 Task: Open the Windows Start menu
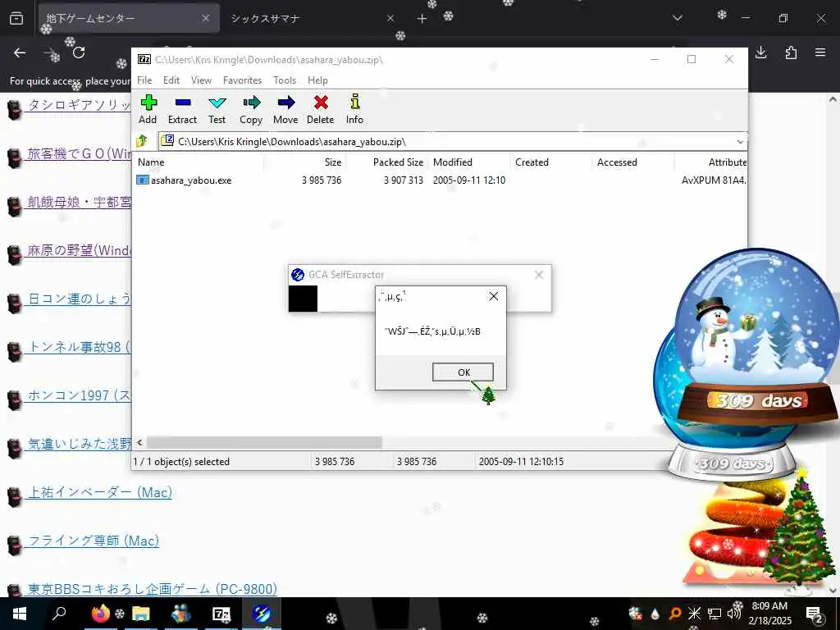click(20, 614)
